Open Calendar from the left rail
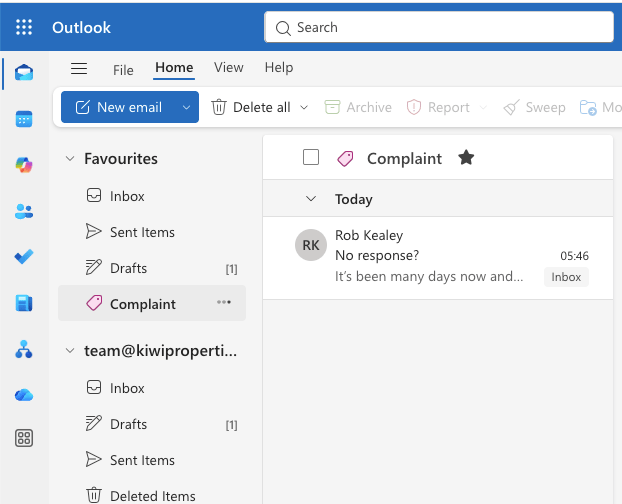Image resolution: width=622 pixels, height=504 pixels. 24,119
